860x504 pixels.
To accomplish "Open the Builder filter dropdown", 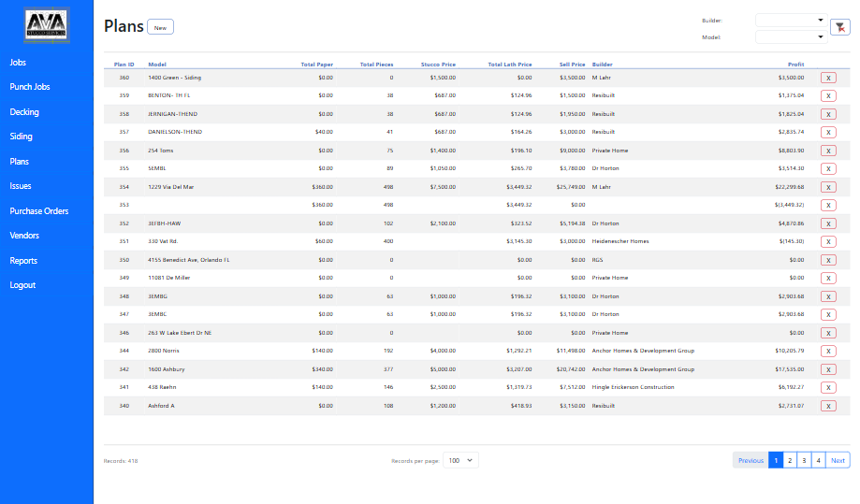I will click(x=791, y=20).
